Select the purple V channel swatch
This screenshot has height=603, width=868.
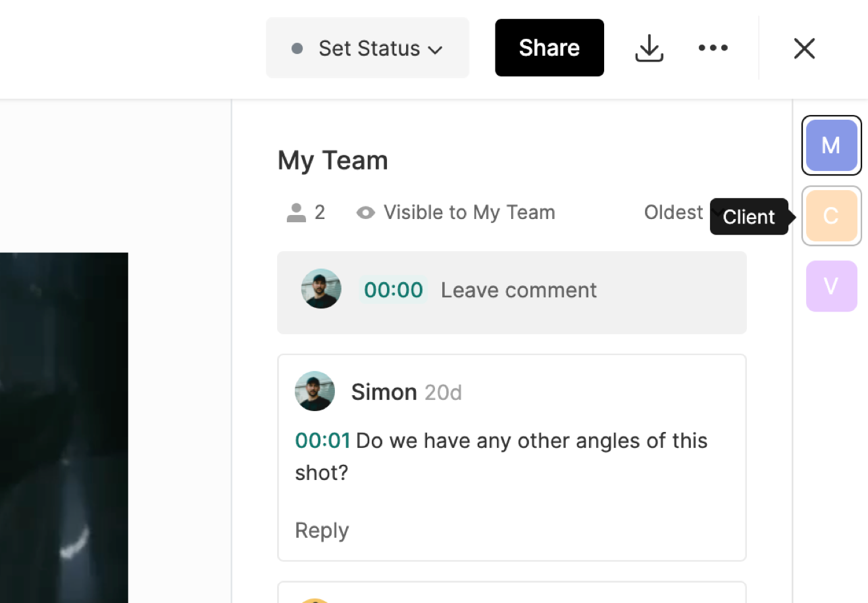pos(831,286)
